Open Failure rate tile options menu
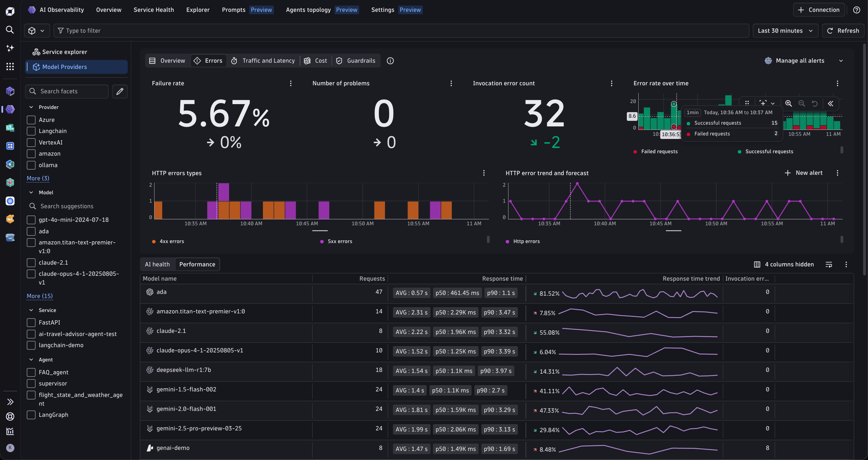Screen dimensions: 868x460 (x=291, y=83)
